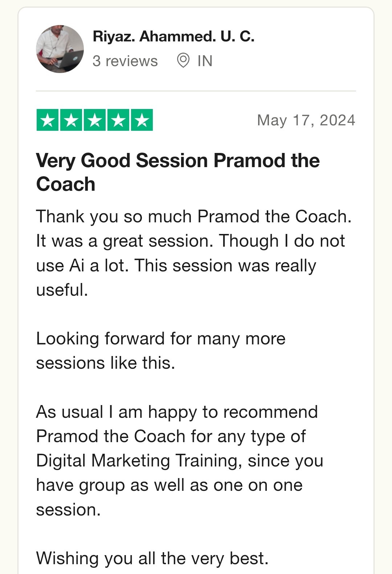
Task: Click "Wishing you all the very best." text
Action: 152,558
